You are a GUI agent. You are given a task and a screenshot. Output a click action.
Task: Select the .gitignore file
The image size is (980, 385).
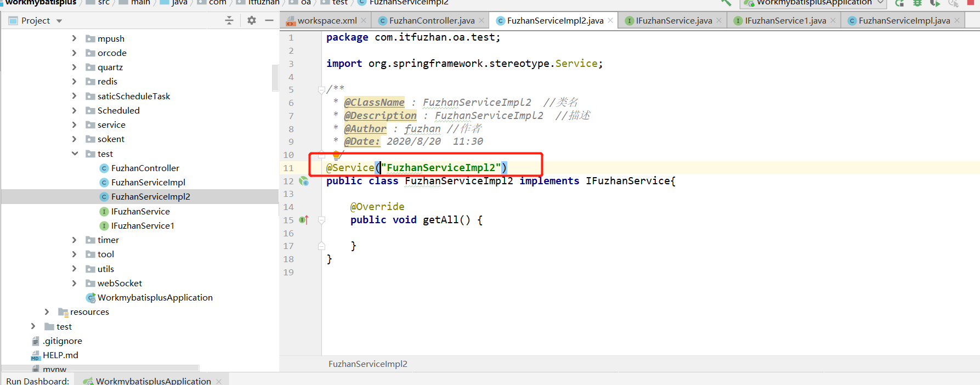tap(62, 341)
